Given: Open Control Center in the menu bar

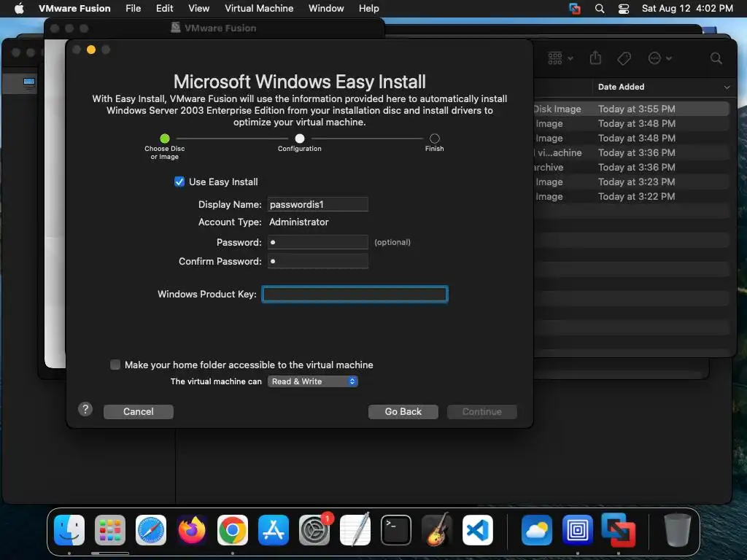Looking at the screenshot, I should 624,8.
